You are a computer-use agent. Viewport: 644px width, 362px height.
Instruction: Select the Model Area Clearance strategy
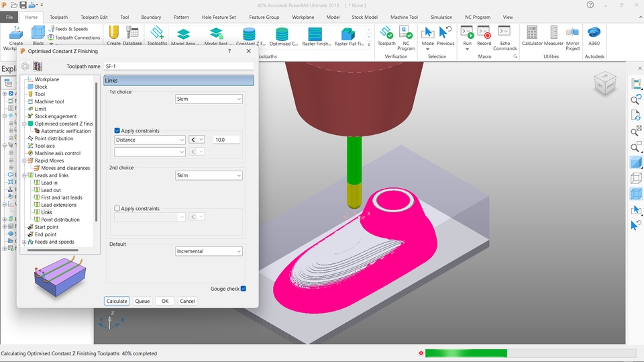click(184, 36)
